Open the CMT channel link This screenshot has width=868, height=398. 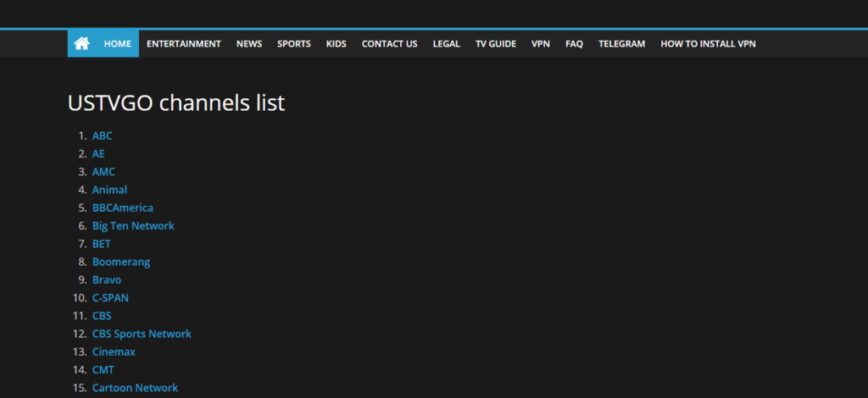[103, 370]
